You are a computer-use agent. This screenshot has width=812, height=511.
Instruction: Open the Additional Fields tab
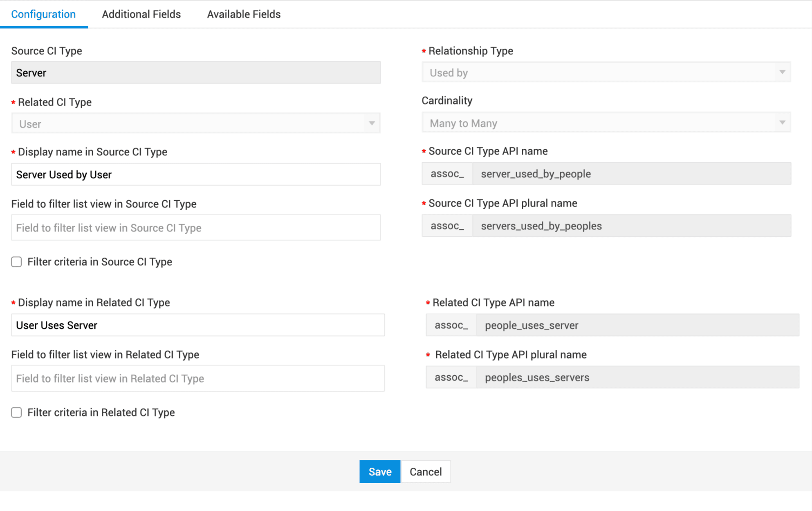141,14
